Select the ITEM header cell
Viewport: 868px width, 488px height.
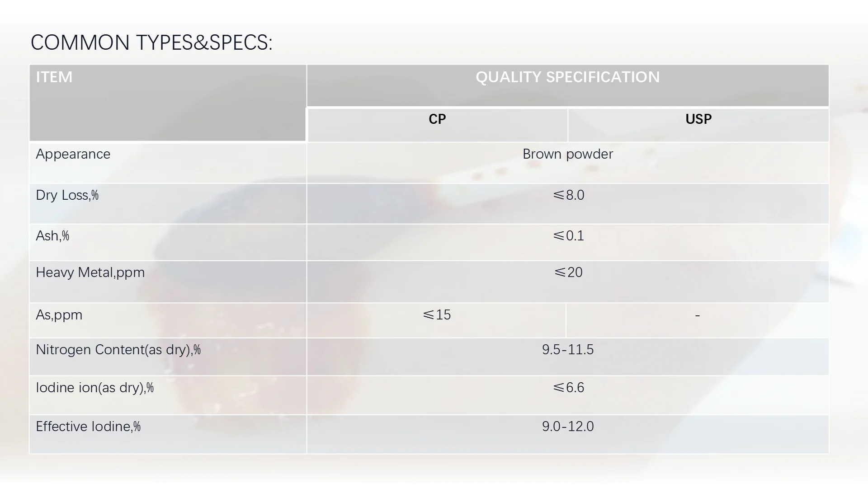coord(54,77)
